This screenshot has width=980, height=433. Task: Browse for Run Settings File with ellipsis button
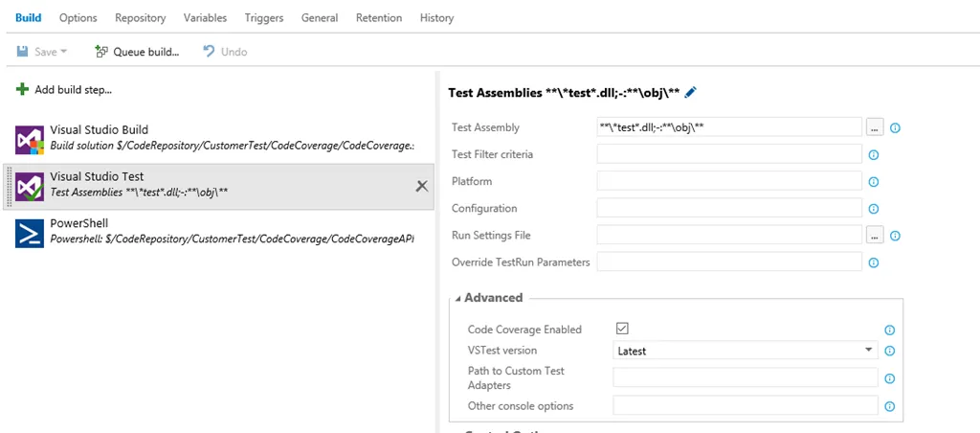(875, 235)
